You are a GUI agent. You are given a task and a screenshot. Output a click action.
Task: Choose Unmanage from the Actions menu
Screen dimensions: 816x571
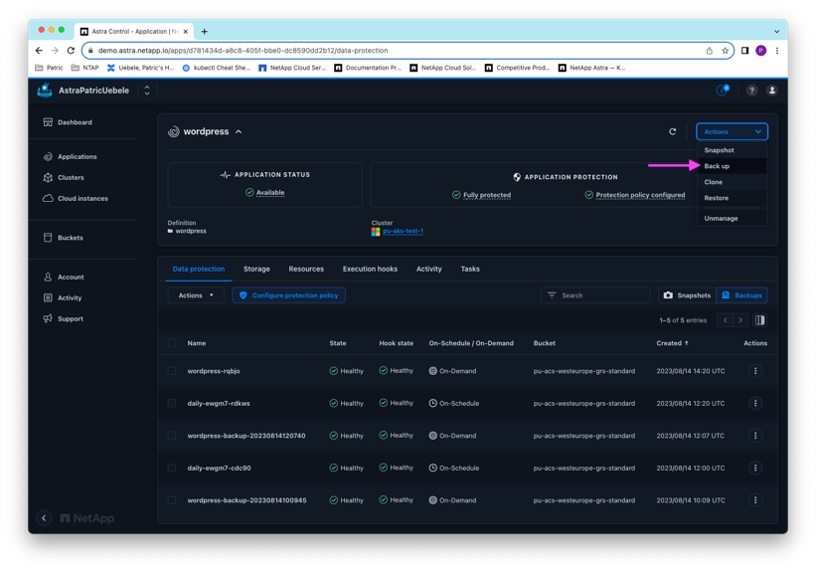[732, 219]
